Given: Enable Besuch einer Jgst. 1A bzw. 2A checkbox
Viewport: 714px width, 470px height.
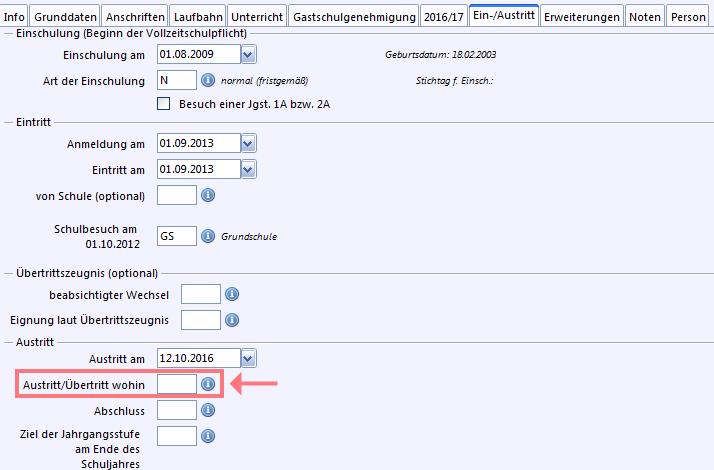Looking at the screenshot, I should (x=163, y=103).
